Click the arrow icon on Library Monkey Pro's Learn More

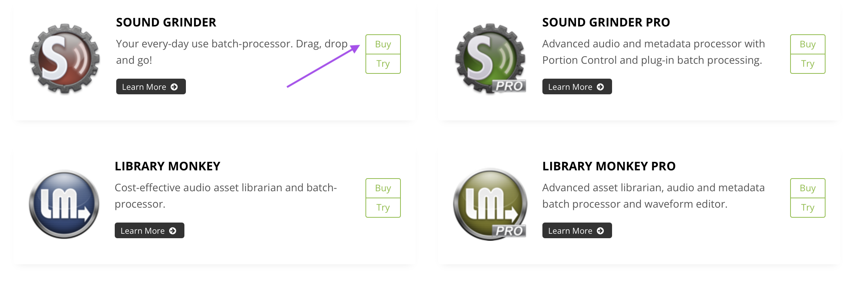600,230
